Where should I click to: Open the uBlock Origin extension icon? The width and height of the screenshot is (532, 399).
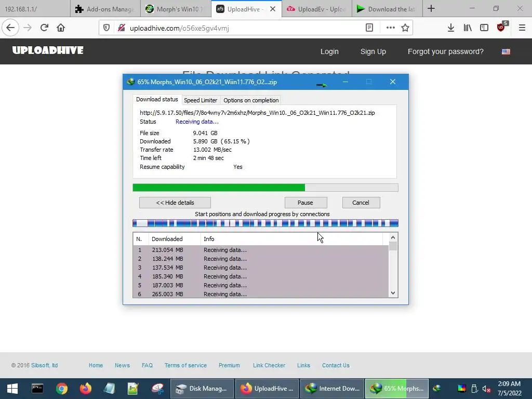pos(501,27)
